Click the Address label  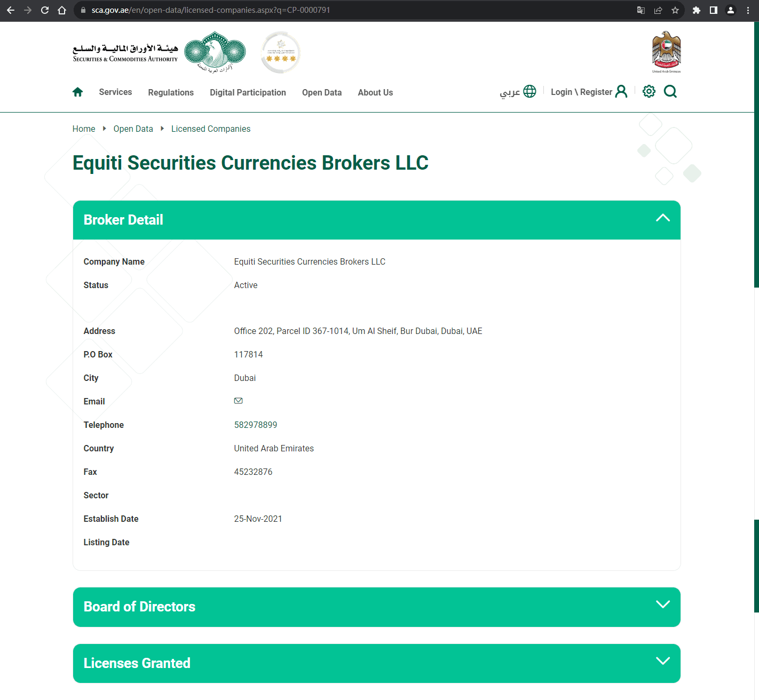click(x=99, y=331)
